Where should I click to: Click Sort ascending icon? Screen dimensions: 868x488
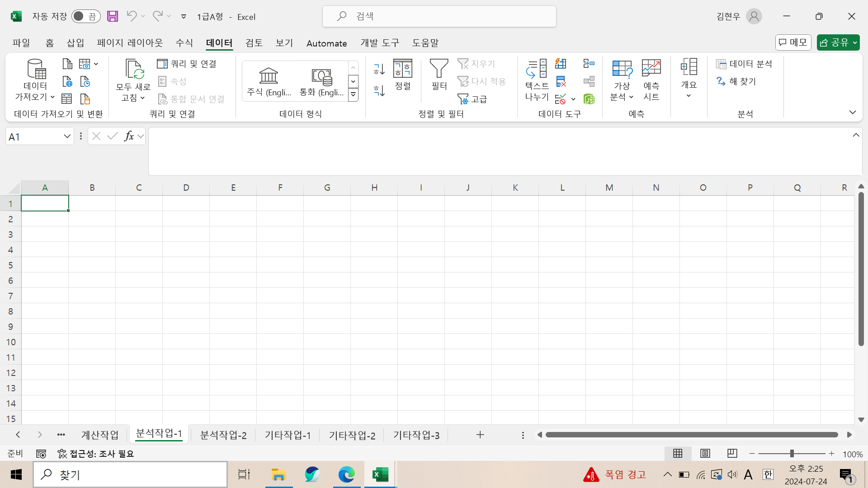(379, 69)
